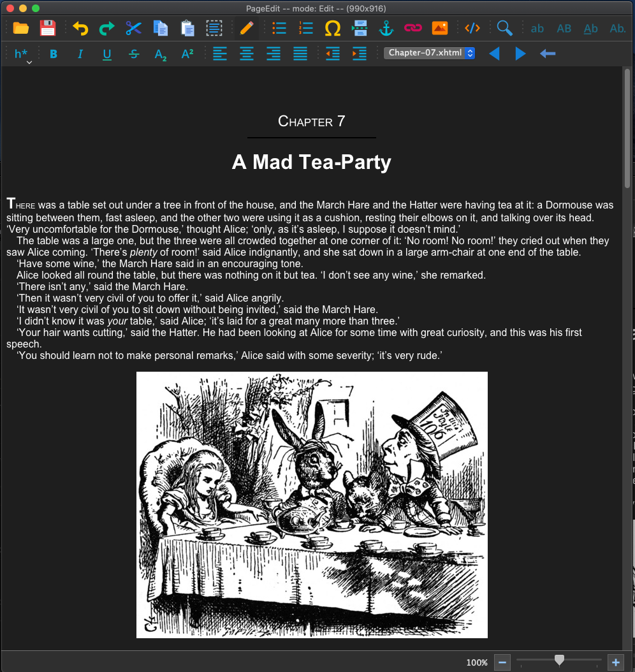Insert a bulleted list
635x672 pixels.
pyautogui.click(x=279, y=28)
